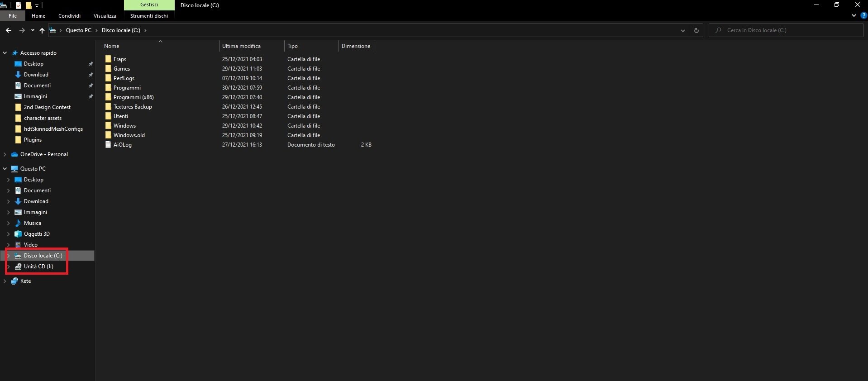Go up one folder level arrow
This screenshot has width=868, height=381.
pos(42,30)
